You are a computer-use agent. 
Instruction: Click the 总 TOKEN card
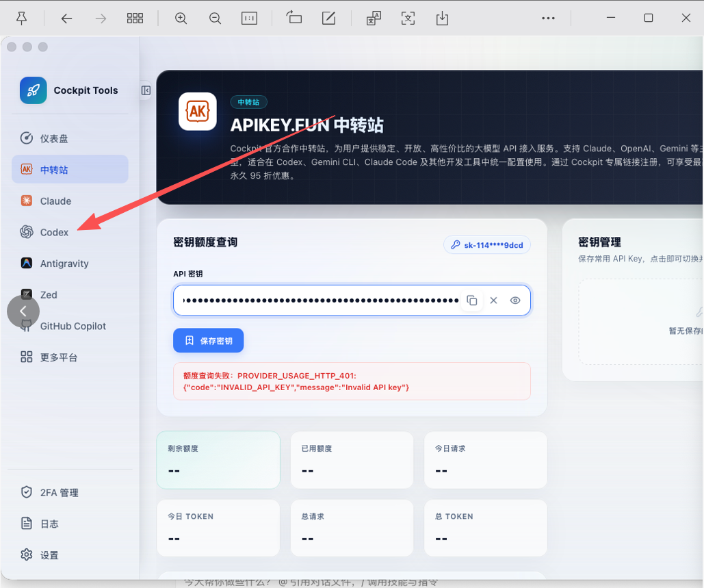pyautogui.click(x=486, y=528)
